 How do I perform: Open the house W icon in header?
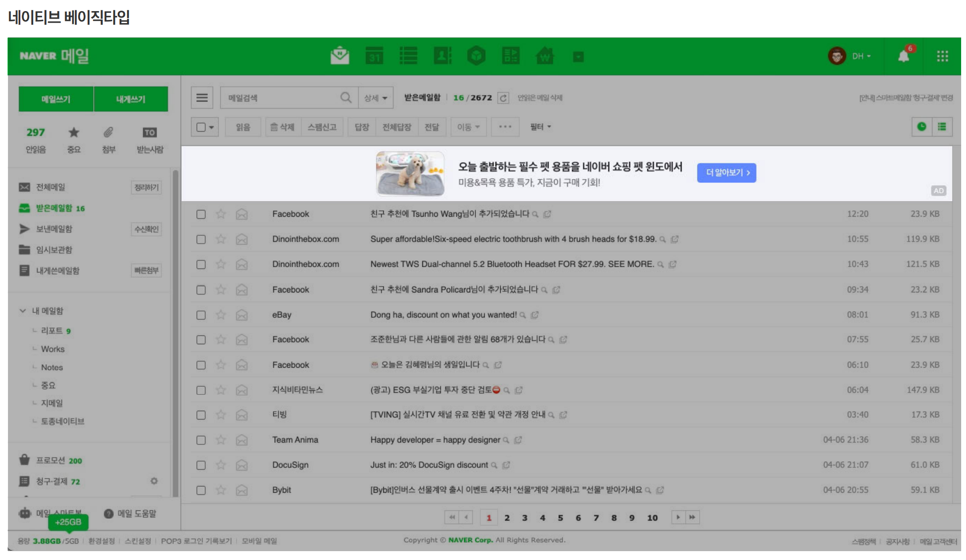545,56
